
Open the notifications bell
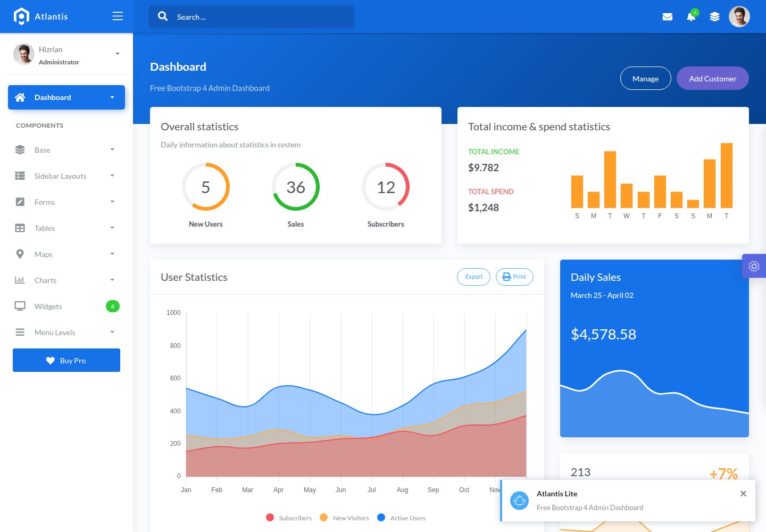691,17
